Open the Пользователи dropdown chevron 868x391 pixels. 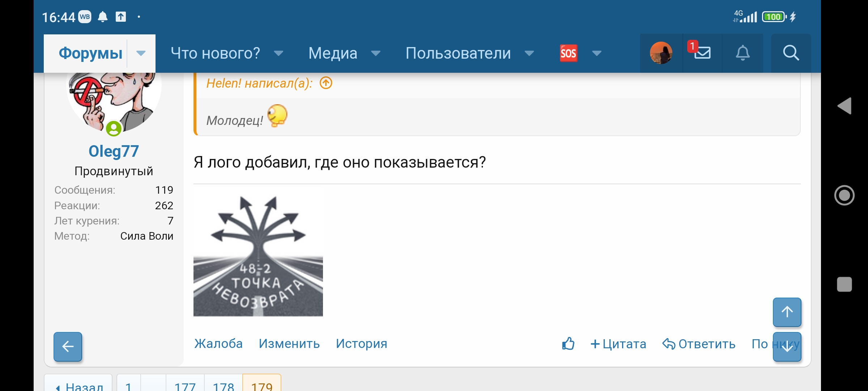coord(529,53)
